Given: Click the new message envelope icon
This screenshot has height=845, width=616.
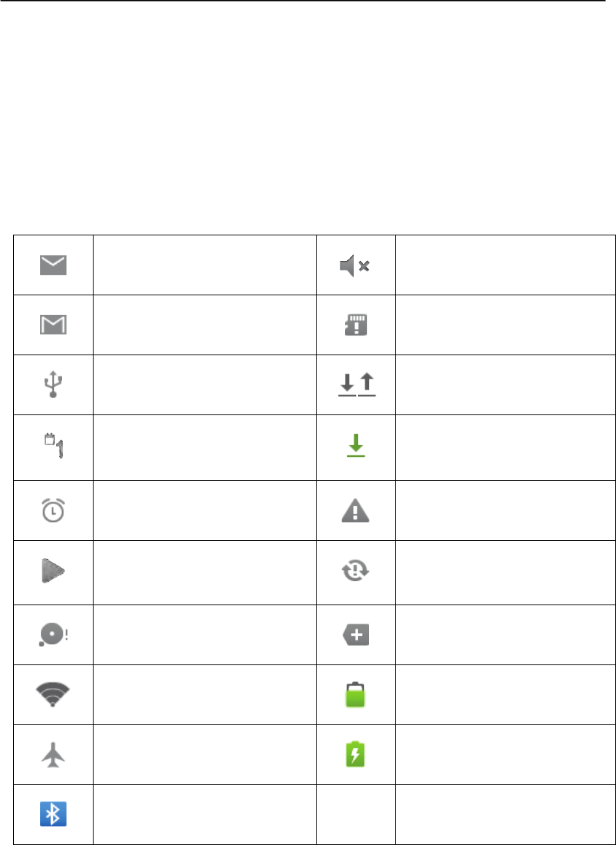Looking at the screenshot, I should pyautogui.click(x=53, y=265).
